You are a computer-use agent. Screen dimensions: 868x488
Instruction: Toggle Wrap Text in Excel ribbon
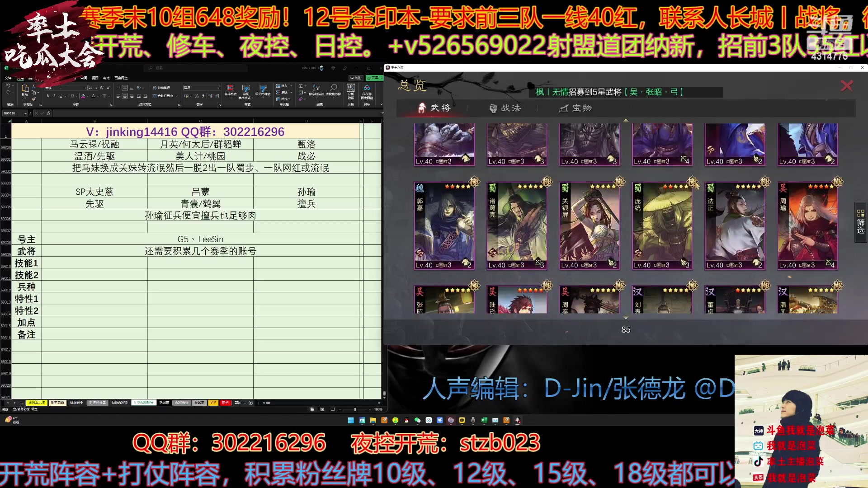coord(161,88)
